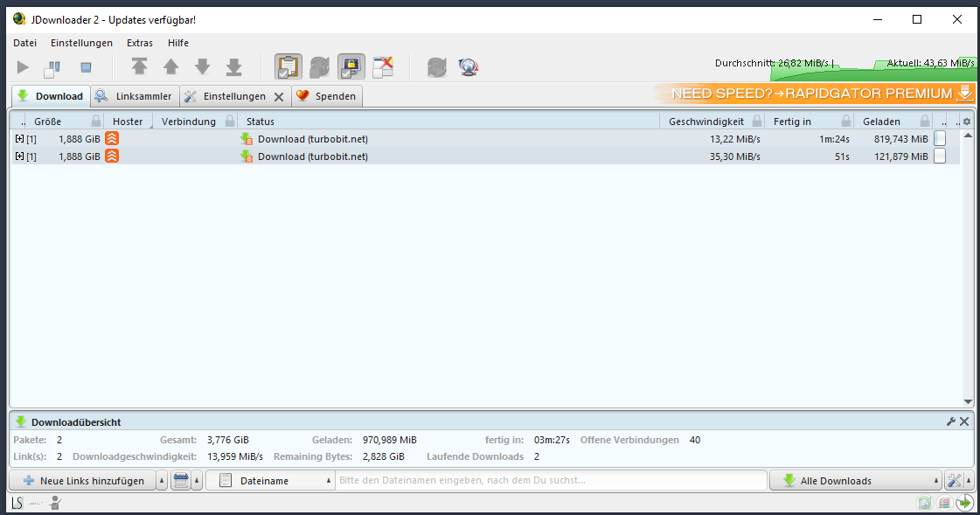980x515 pixels.
Task: Click the LS status bar icon
Action: point(17,503)
